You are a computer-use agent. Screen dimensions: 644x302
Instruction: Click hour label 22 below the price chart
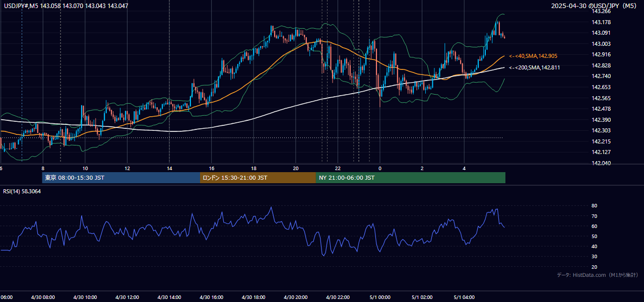pos(338,168)
